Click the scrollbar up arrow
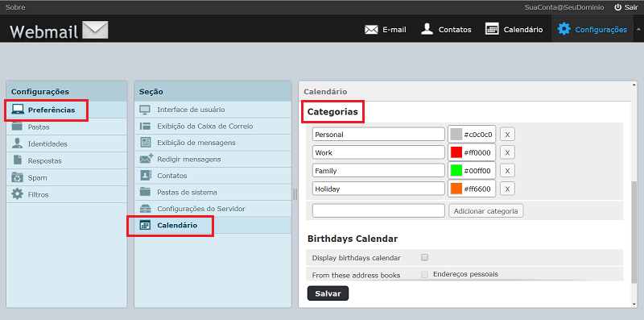This screenshot has height=320, width=644. (x=634, y=85)
